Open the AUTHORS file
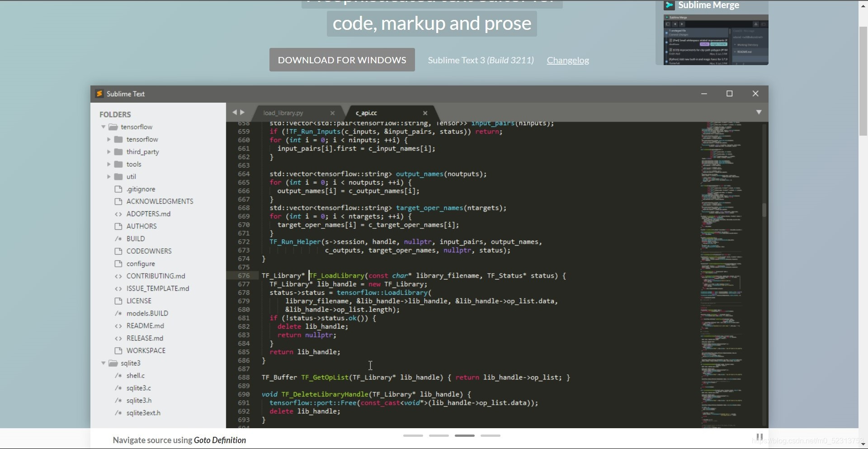868x449 pixels. coord(142,226)
